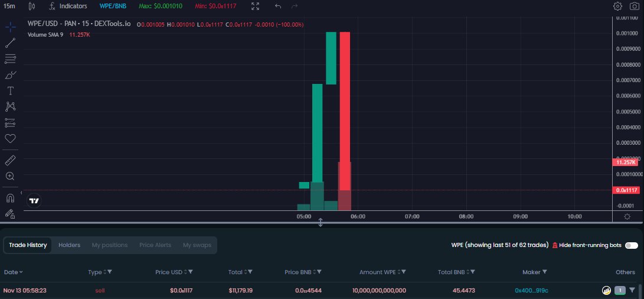The width and height of the screenshot is (644, 299).
Task: Click the 10,000,000,000,000 amount cell
Action: 379,290
